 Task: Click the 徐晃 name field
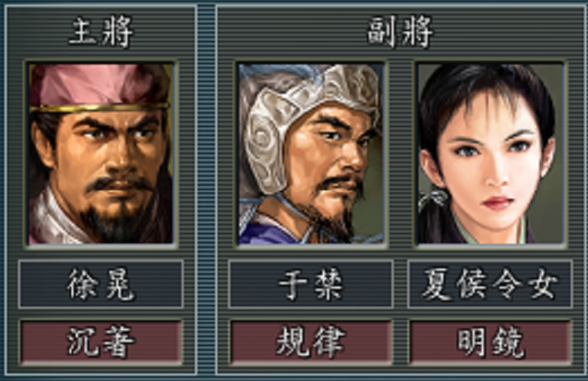[100, 284]
